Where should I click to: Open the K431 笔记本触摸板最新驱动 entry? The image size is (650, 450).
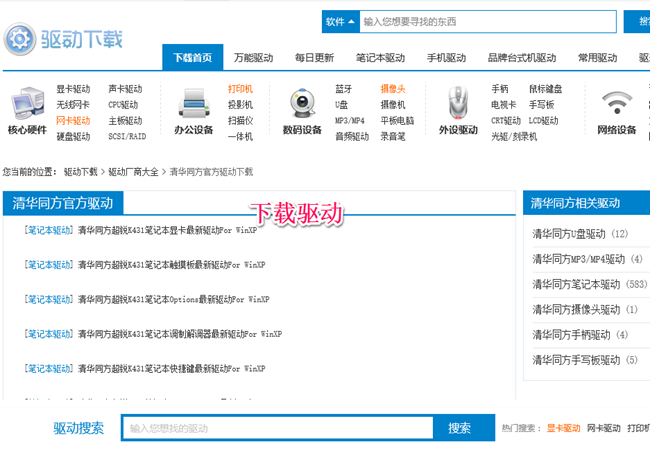(x=172, y=264)
